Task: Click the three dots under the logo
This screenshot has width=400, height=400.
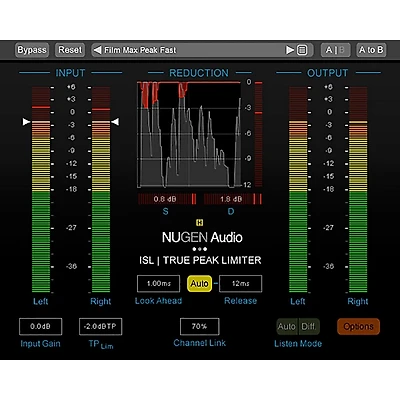Action: coord(200,249)
